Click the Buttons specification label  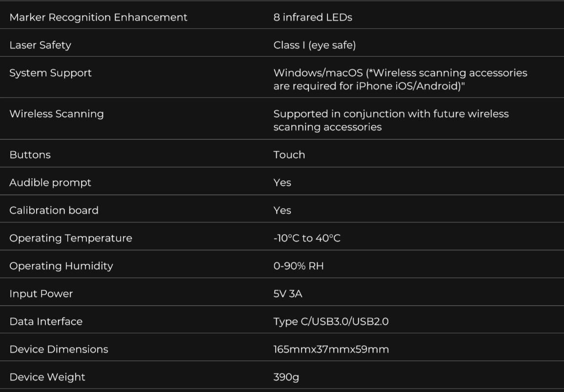coord(30,155)
